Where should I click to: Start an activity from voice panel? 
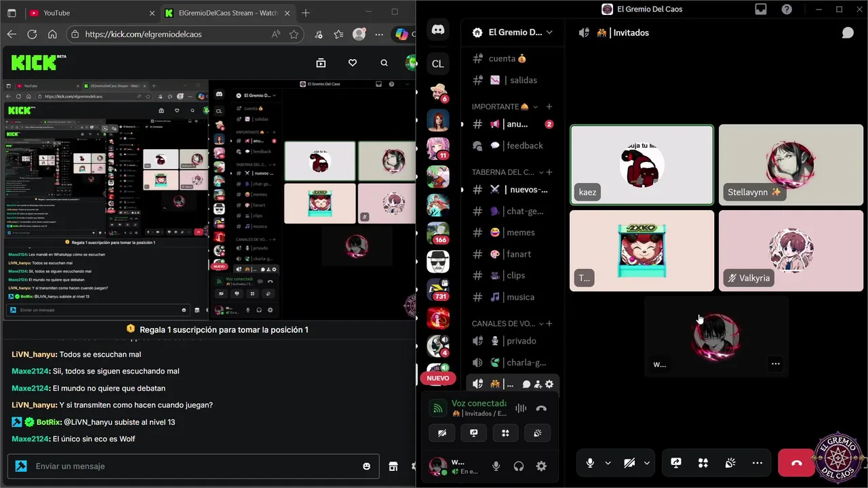(x=505, y=433)
